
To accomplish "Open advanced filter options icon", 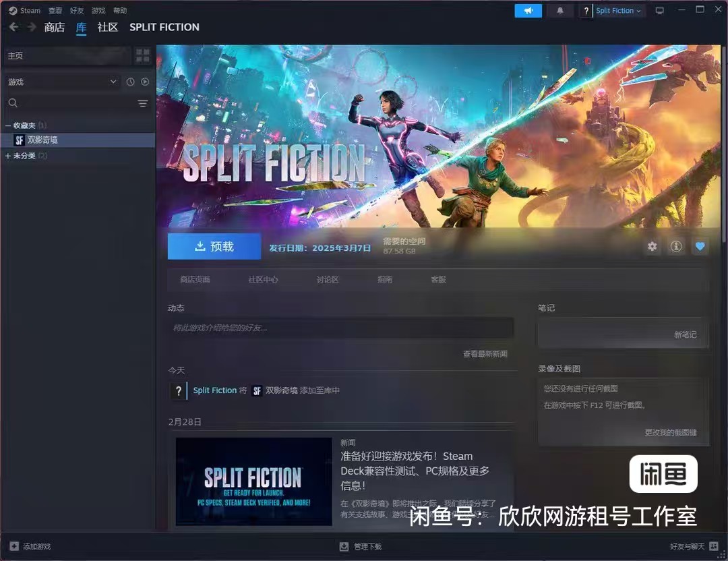I will click(x=143, y=103).
